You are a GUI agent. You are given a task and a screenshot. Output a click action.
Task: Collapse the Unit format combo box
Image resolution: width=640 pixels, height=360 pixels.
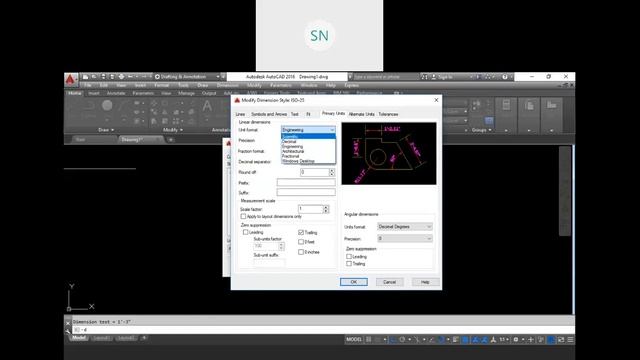pos(308,130)
